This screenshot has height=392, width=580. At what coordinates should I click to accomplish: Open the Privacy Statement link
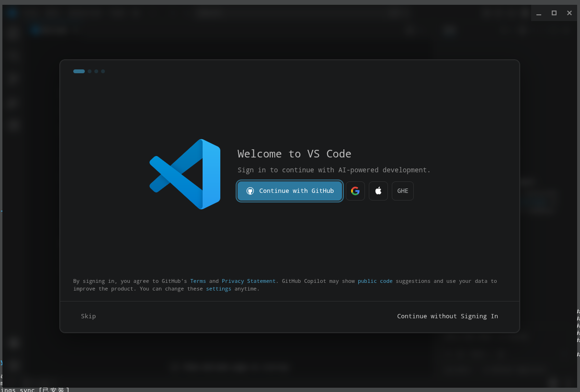click(x=249, y=281)
